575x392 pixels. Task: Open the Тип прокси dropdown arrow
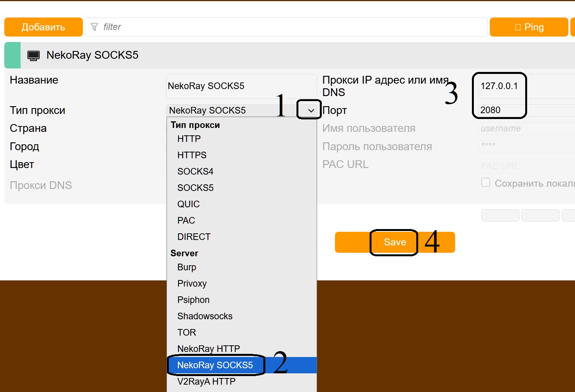point(311,110)
